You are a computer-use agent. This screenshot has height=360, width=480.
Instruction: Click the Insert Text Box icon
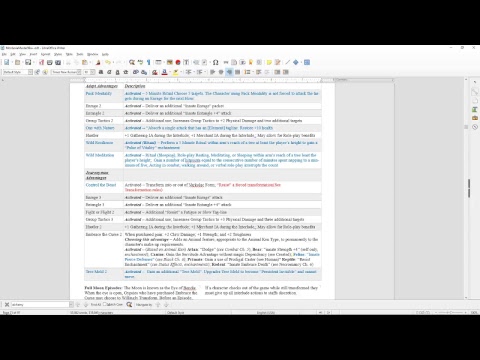click(x=186, y=62)
